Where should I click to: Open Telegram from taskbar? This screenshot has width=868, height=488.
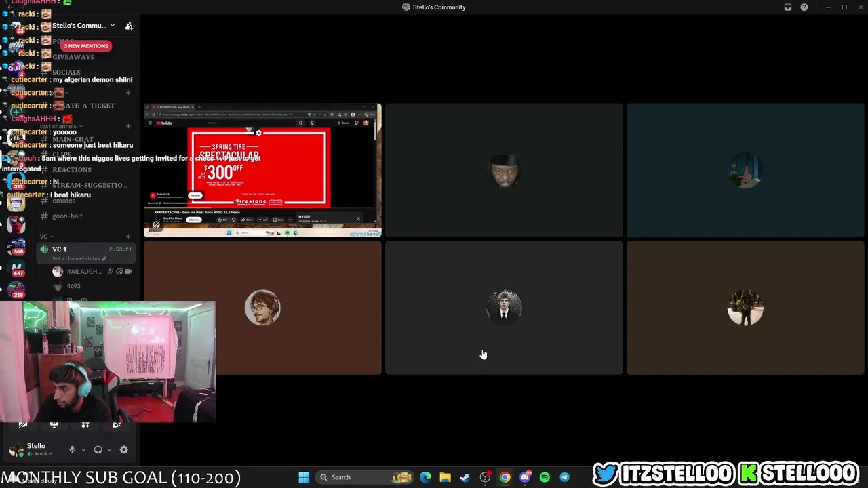(x=564, y=477)
